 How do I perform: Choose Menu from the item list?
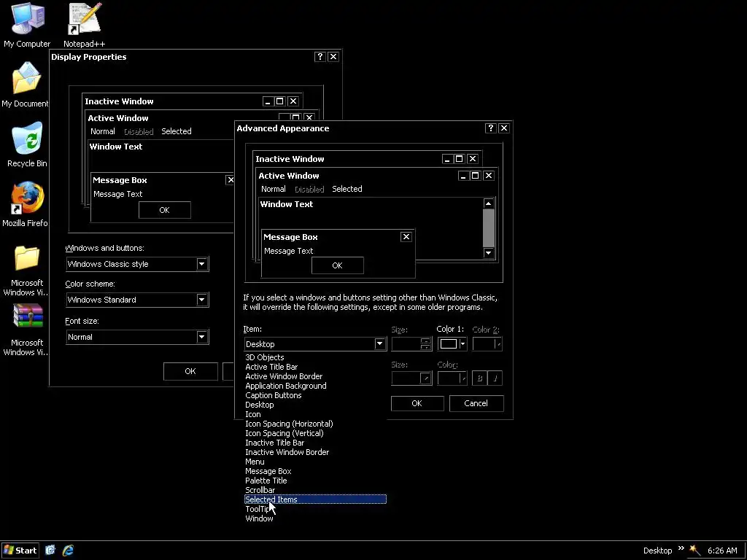(315, 462)
